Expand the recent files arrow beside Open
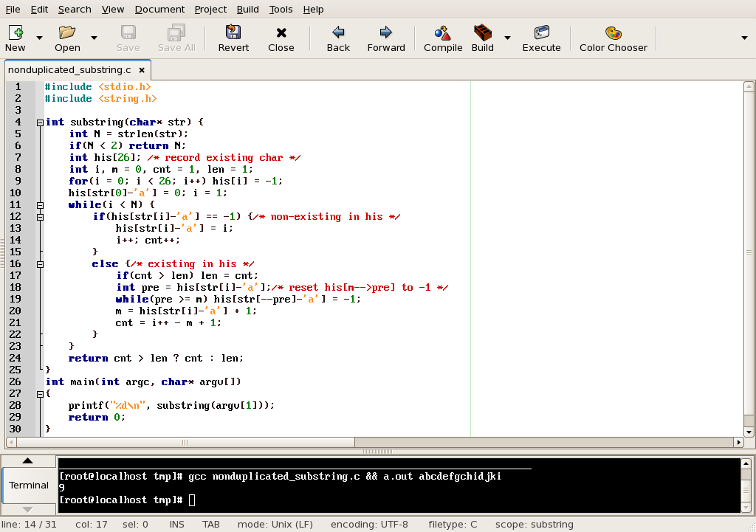 (x=94, y=38)
